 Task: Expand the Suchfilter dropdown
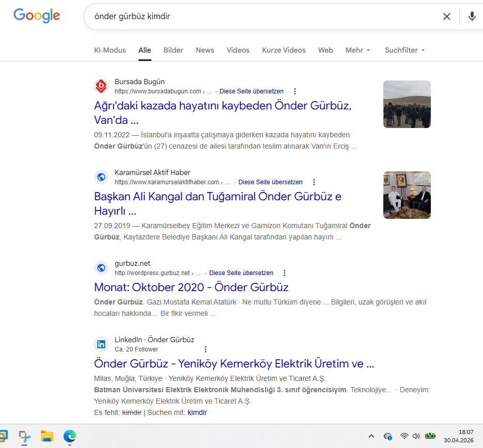click(404, 50)
